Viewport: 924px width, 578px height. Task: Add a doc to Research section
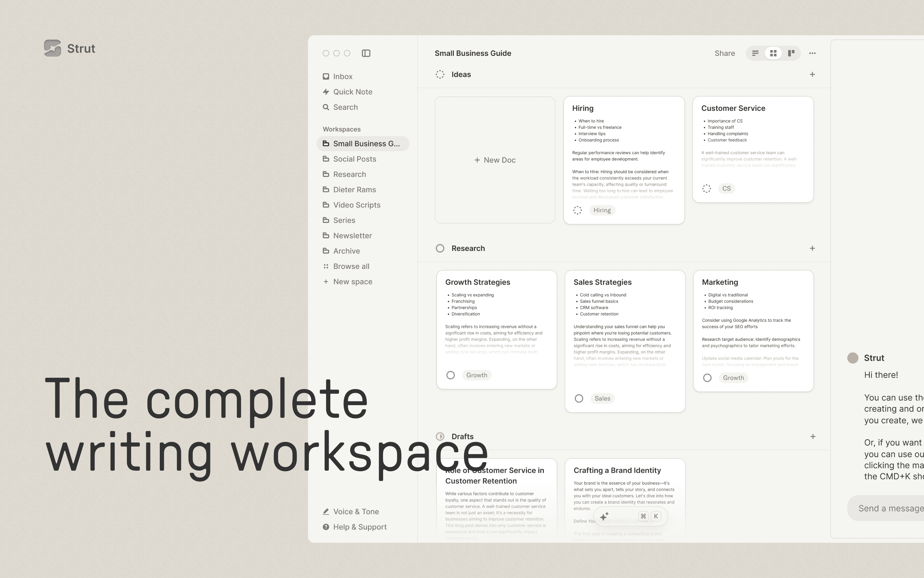point(813,249)
